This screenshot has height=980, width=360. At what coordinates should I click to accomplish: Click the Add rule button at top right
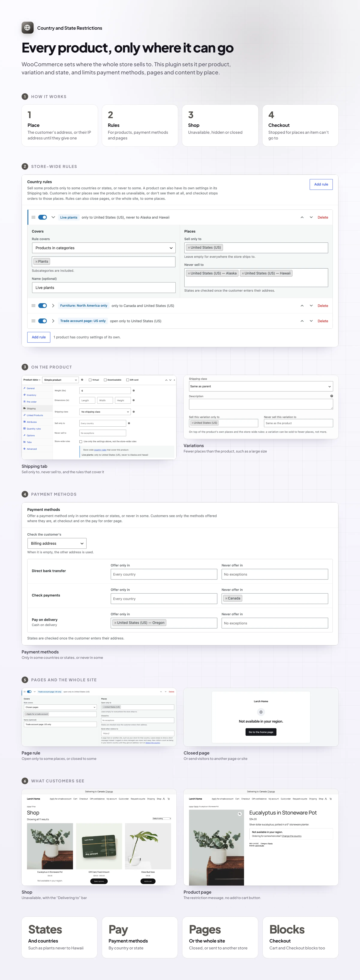[x=321, y=184]
